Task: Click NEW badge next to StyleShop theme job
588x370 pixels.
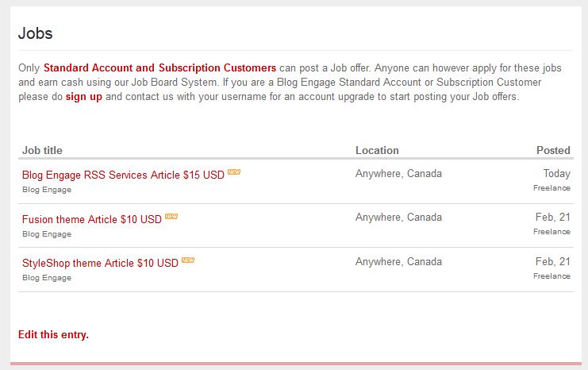Action: coord(188,260)
